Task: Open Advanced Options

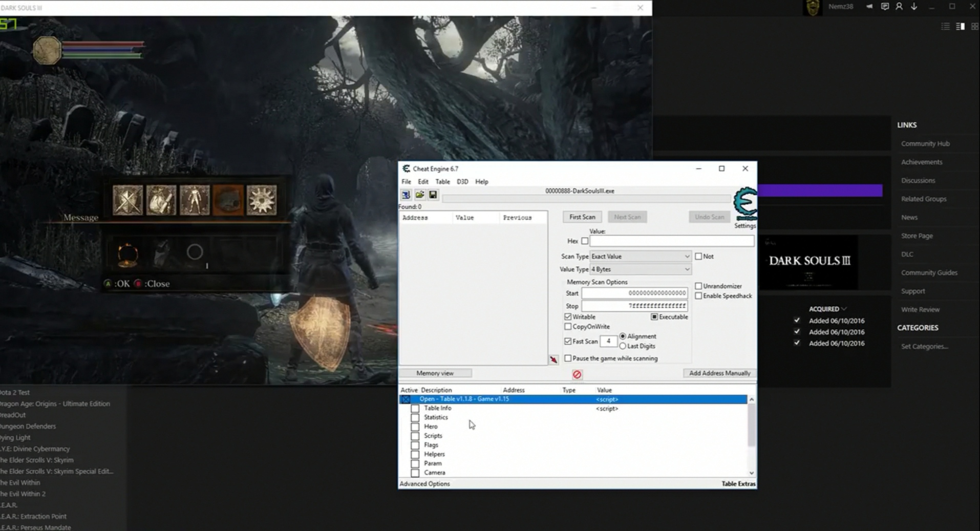Action: tap(424, 483)
